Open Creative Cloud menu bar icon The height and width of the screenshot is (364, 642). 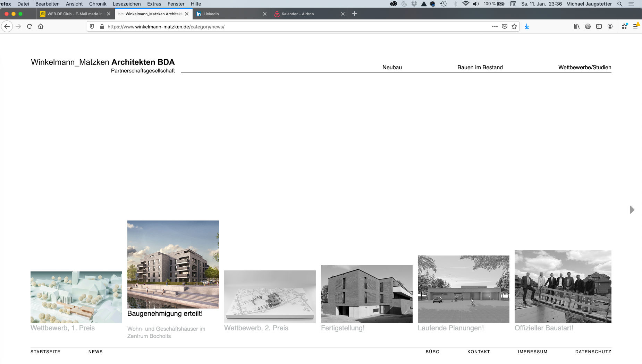coord(394,4)
